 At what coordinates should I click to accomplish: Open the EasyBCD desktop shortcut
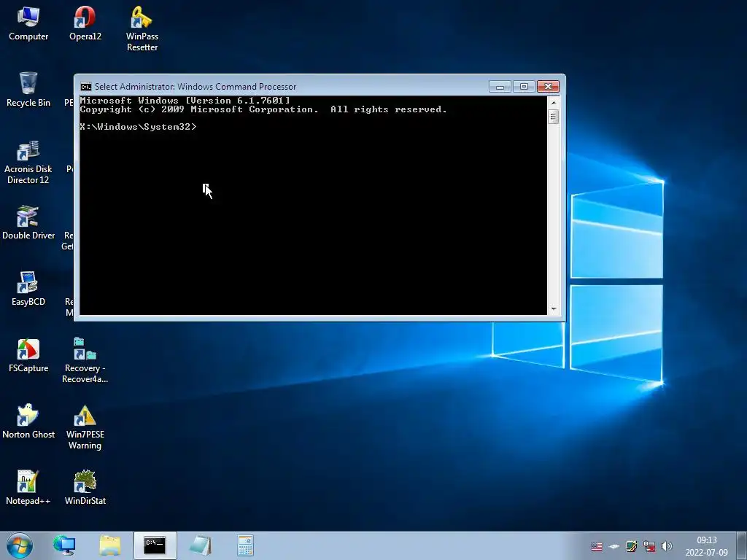28,289
